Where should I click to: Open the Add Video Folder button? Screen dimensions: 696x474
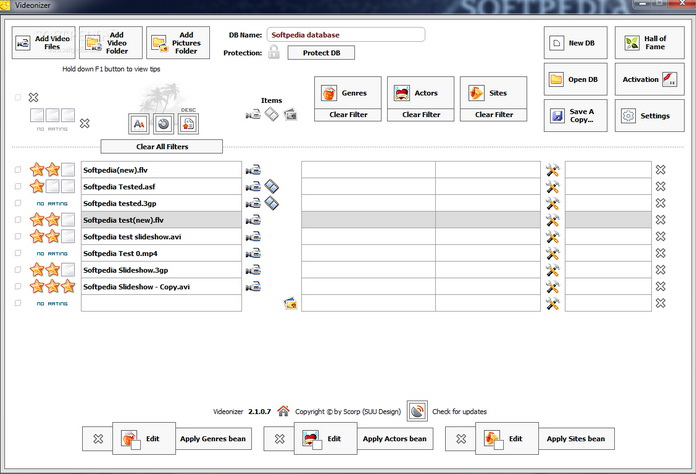click(x=111, y=43)
